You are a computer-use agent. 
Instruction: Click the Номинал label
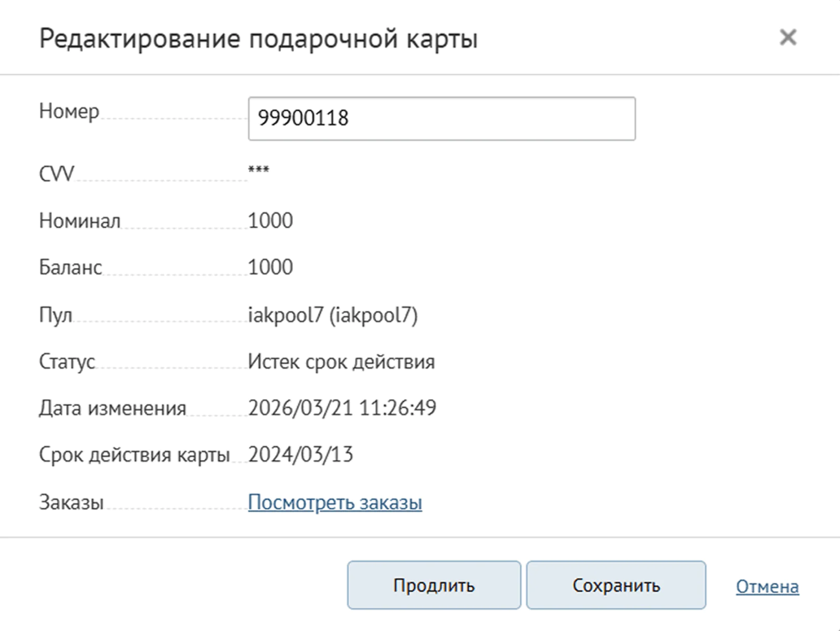80,221
